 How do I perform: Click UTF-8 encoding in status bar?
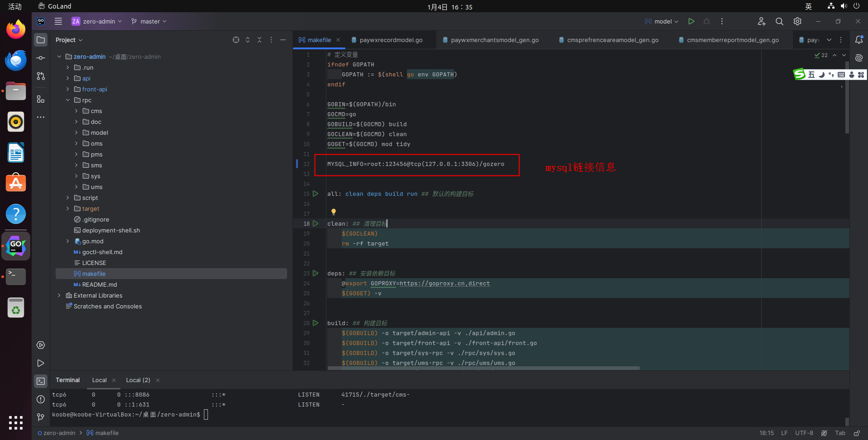[x=804, y=433]
